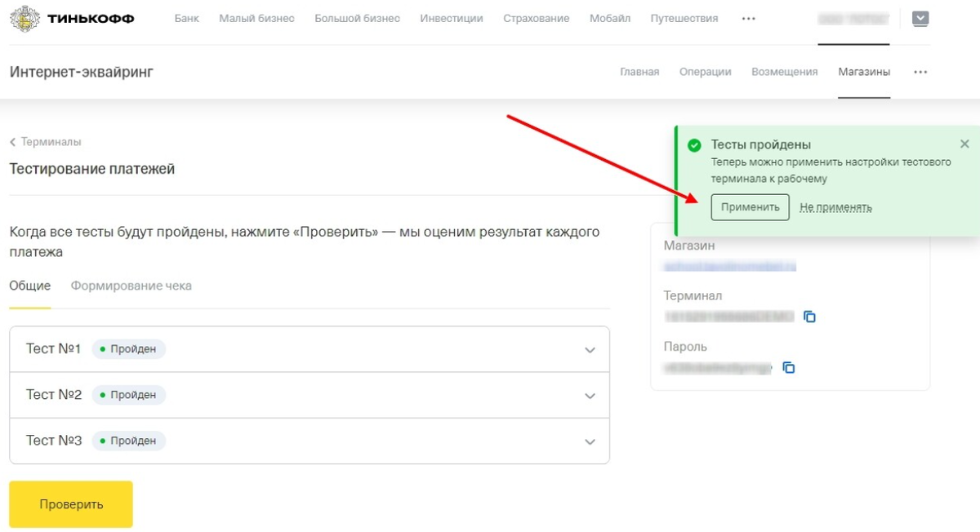Viewport: 980px width, 532px height.
Task: Go to Инвестиции
Action: (452, 18)
